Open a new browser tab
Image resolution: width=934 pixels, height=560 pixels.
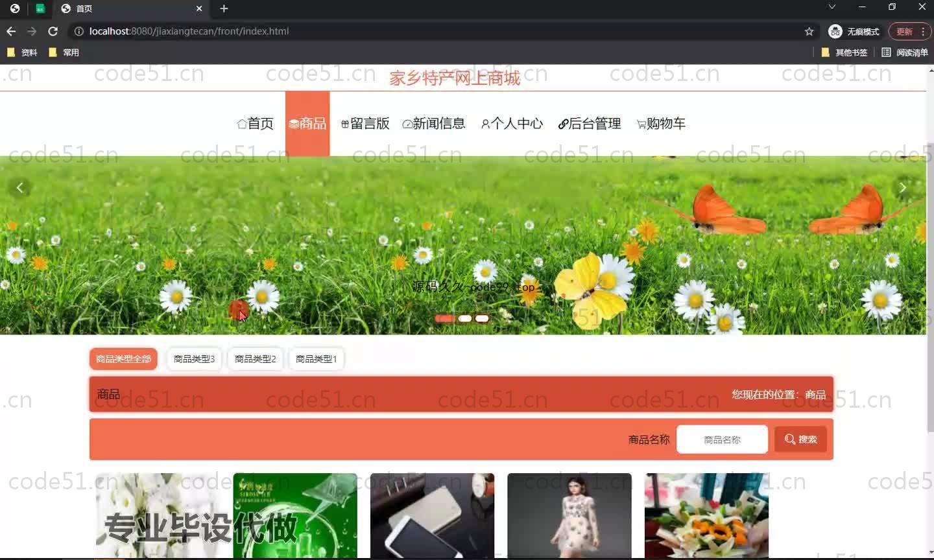coord(224,8)
